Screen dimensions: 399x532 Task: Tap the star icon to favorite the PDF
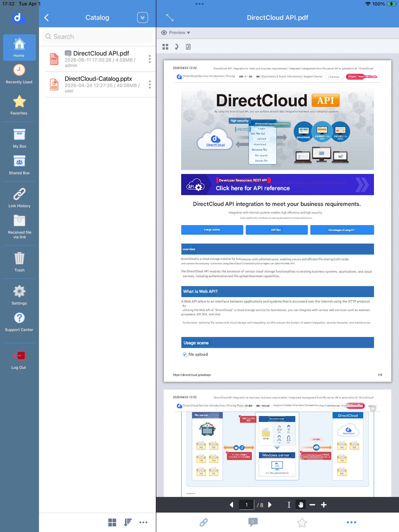(302, 522)
